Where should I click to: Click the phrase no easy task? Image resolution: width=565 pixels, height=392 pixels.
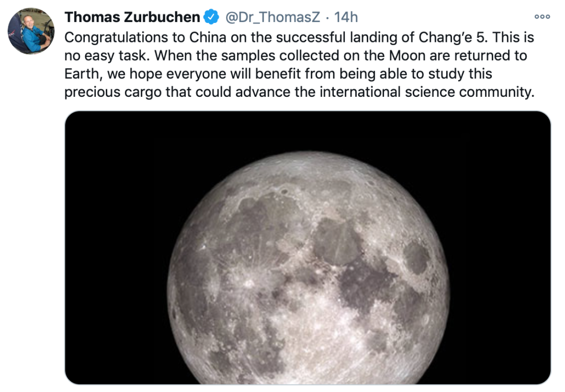[106, 55]
